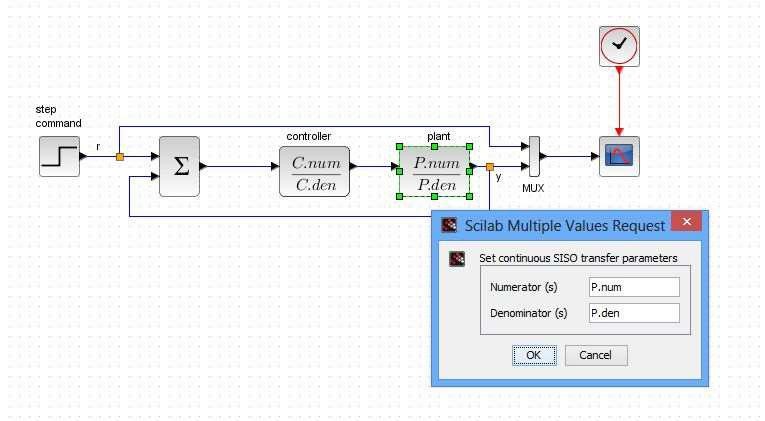
Task: Select the step command source block
Action: pyautogui.click(x=59, y=157)
